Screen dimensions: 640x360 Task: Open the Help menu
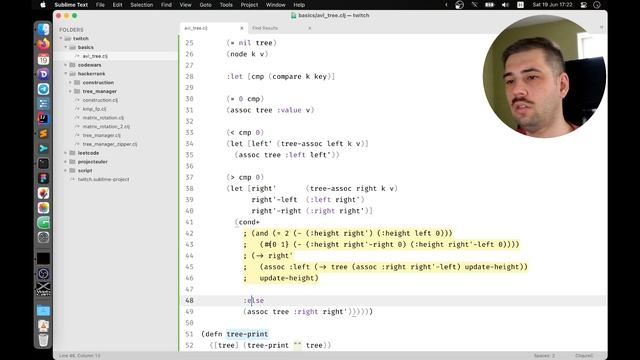point(299,5)
